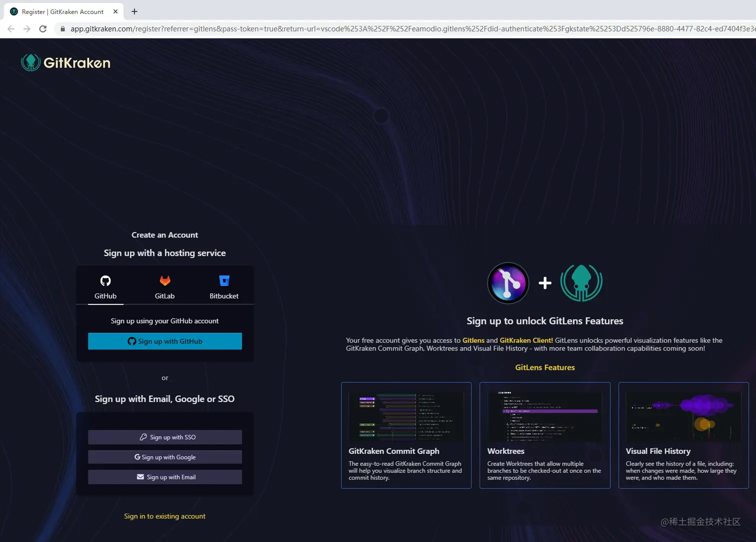Click the GitKraken Commit Graph heading

click(x=394, y=451)
